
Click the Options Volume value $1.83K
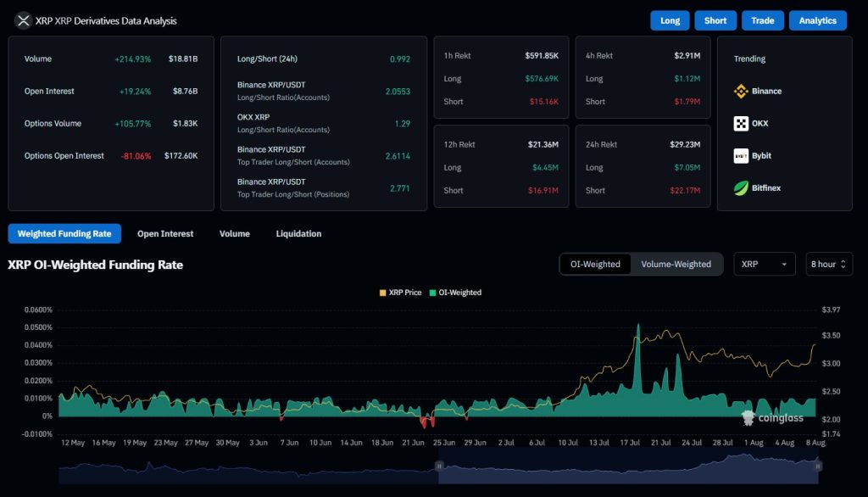185,124
